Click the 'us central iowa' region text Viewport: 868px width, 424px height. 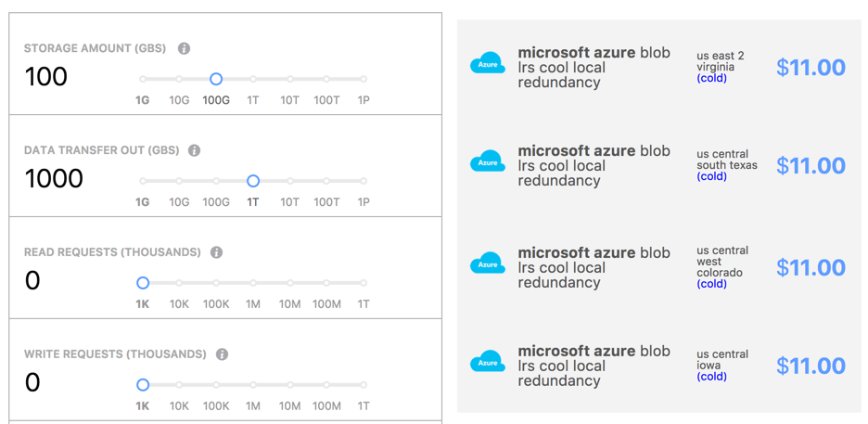pos(722,360)
